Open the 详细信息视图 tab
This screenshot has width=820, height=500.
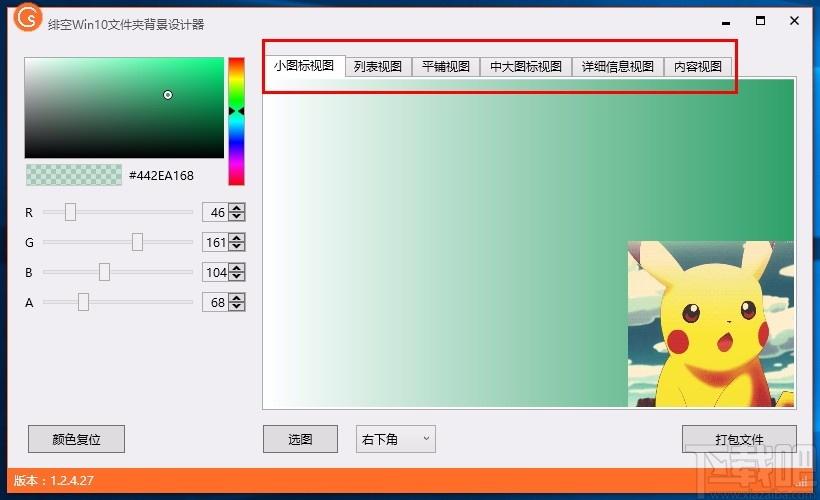(618, 67)
